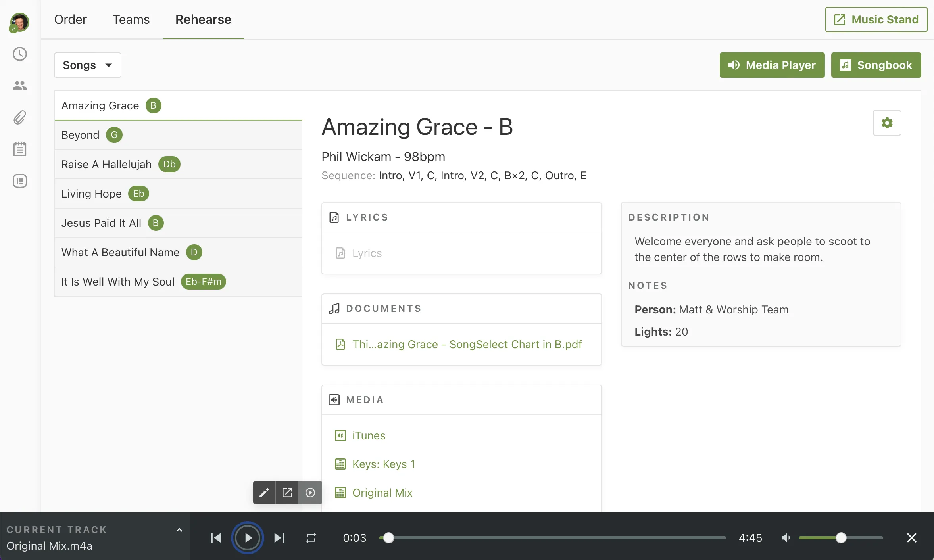Switch to the Order tab
This screenshot has height=560, width=934.
70,19
